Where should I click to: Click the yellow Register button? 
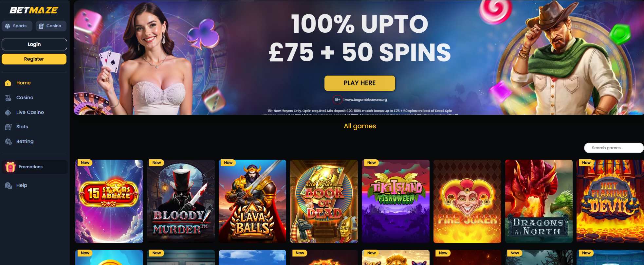pos(34,59)
